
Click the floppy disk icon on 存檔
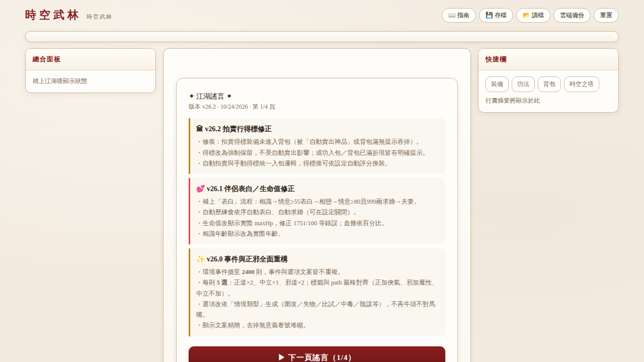tap(489, 15)
